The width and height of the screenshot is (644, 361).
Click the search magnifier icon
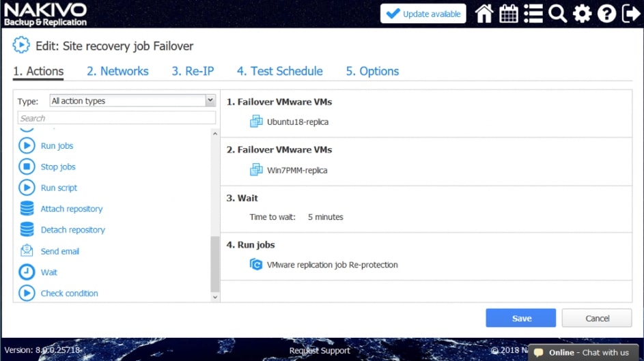pyautogui.click(x=558, y=14)
